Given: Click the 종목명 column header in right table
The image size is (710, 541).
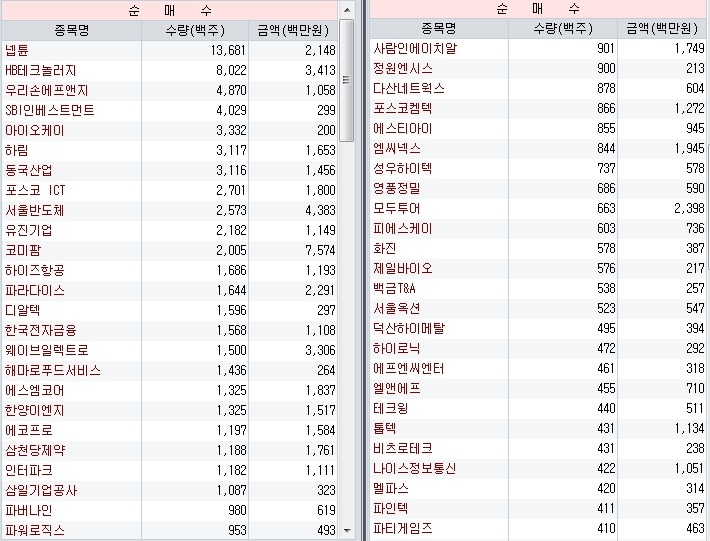Looking at the screenshot, I should 438,29.
